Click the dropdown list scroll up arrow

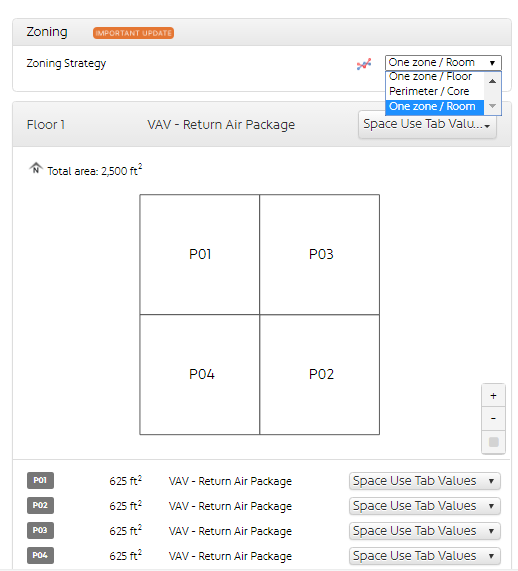point(492,81)
